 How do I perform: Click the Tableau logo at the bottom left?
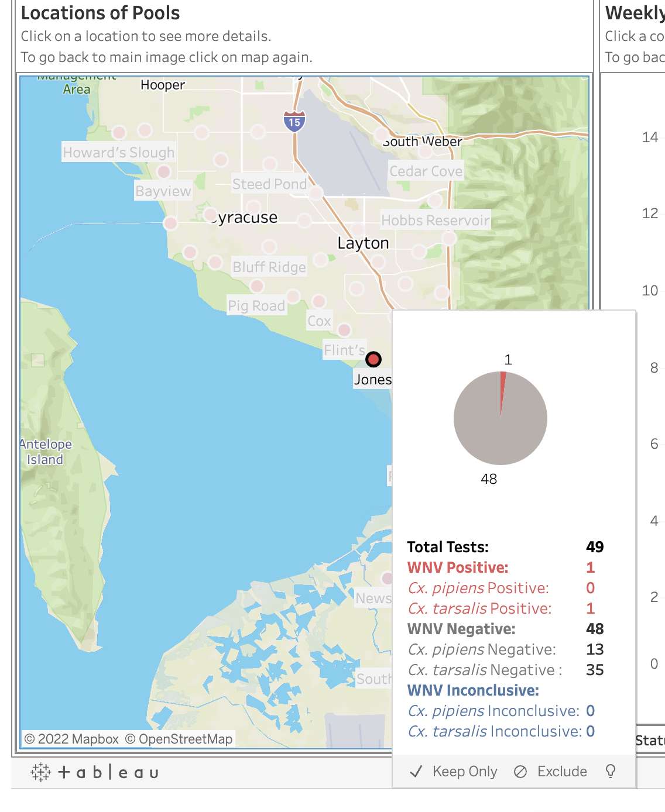click(95, 771)
